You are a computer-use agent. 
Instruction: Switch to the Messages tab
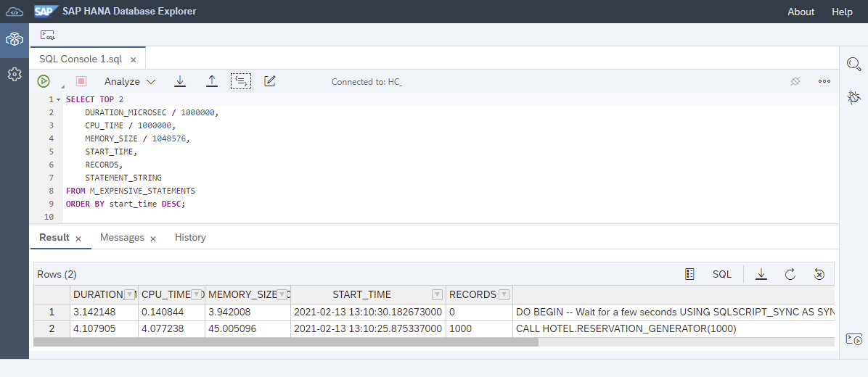(122, 237)
